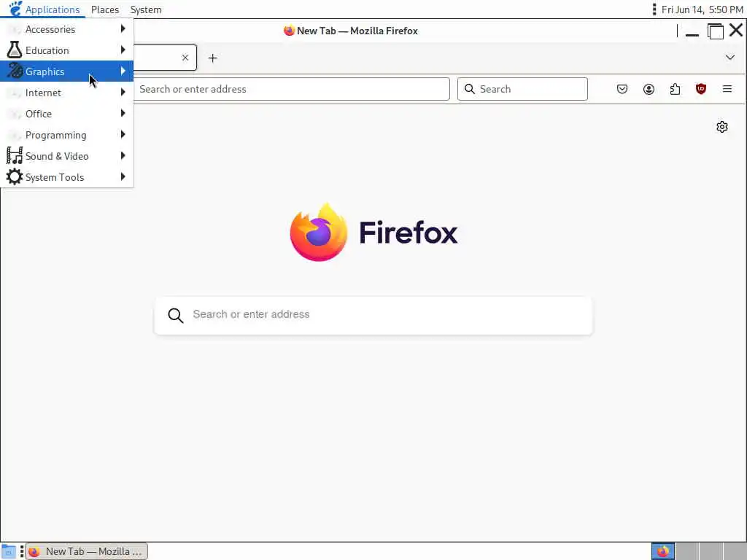Close the current Firefox tab
This screenshot has height=560, width=747.
185,58
